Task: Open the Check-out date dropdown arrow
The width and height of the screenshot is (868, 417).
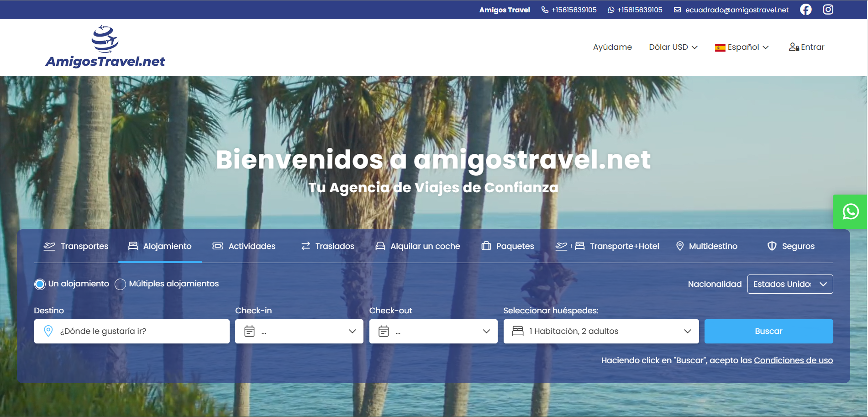Action: [x=486, y=331]
